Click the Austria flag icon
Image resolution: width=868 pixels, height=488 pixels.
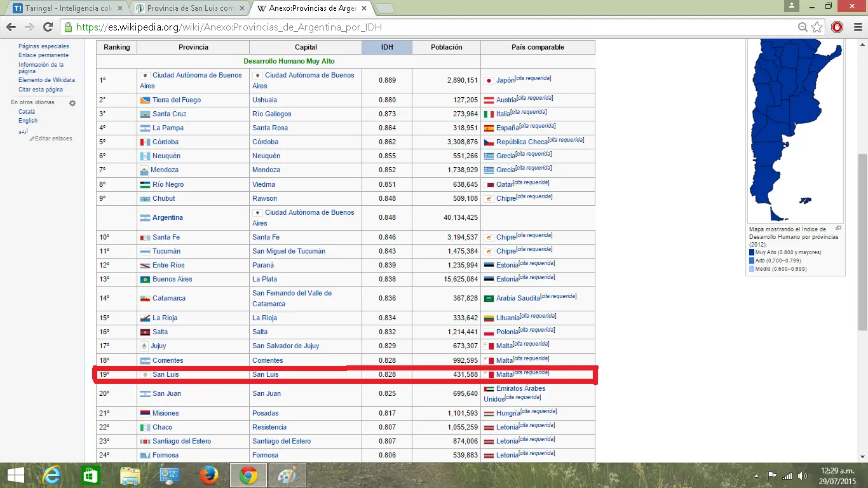[489, 100]
